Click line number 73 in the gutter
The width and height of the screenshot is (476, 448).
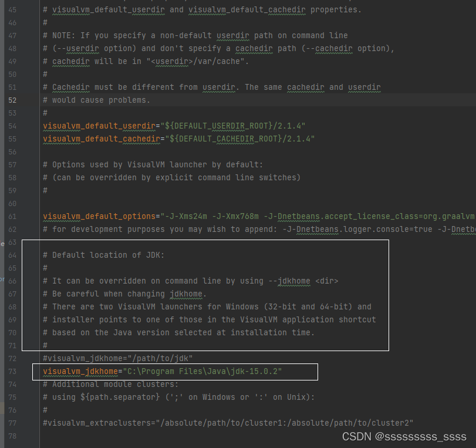12,372
